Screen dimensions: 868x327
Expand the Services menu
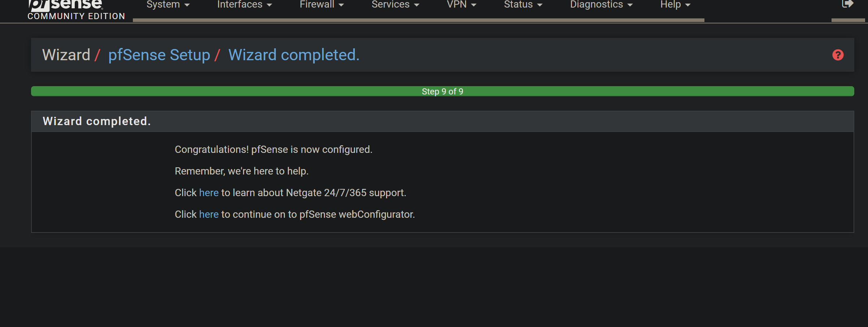[395, 5]
